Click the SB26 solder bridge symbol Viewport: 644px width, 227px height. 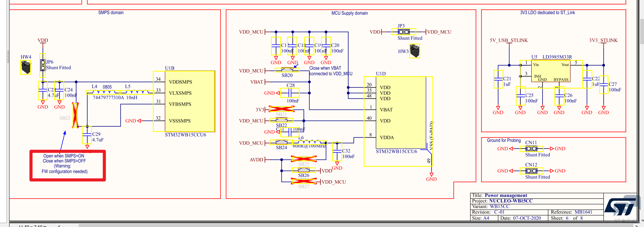pyautogui.click(x=304, y=170)
